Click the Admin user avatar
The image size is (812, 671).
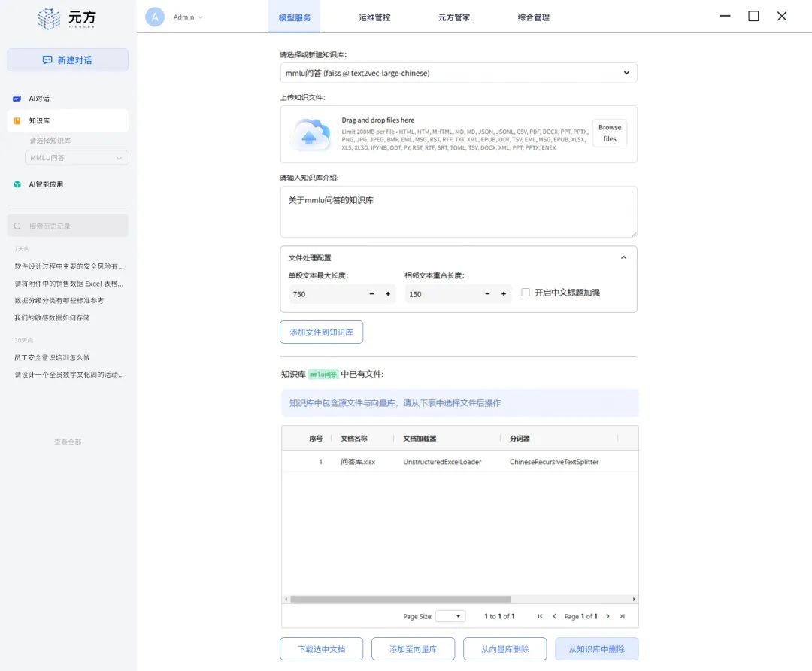(155, 17)
